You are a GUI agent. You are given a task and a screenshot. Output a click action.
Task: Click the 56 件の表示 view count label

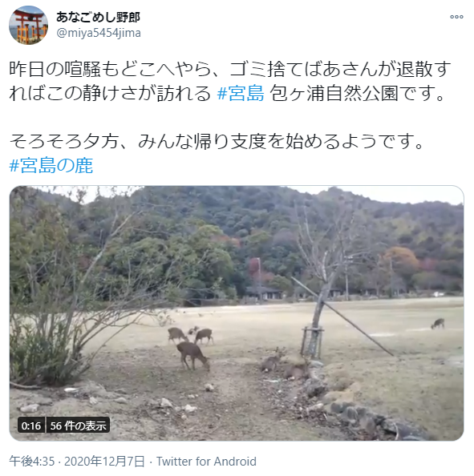pyautogui.click(x=78, y=426)
